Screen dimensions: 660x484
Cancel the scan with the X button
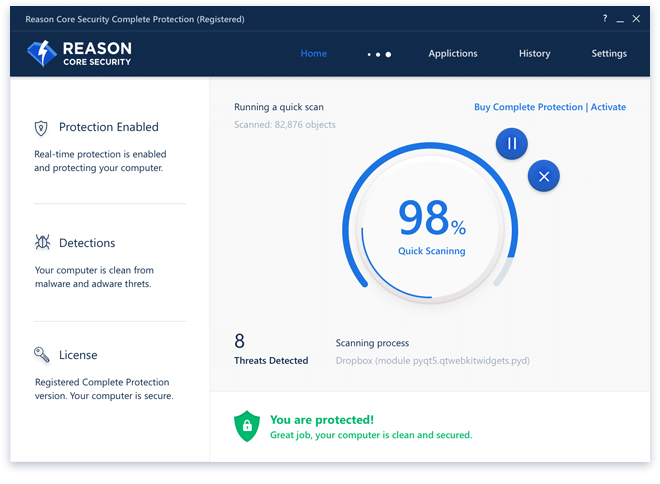(x=543, y=176)
